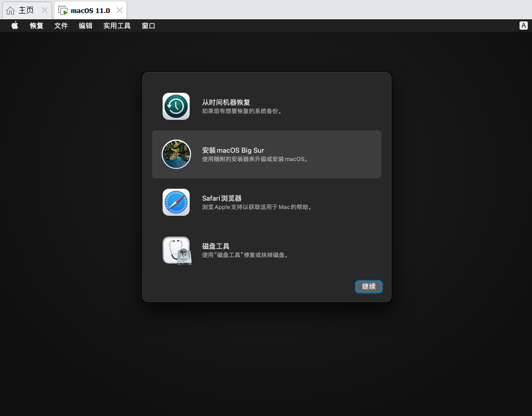Select the macOS 11.0 tab
Image resolution: width=532 pixels, height=416 pixels.
(x=91, y=10)
